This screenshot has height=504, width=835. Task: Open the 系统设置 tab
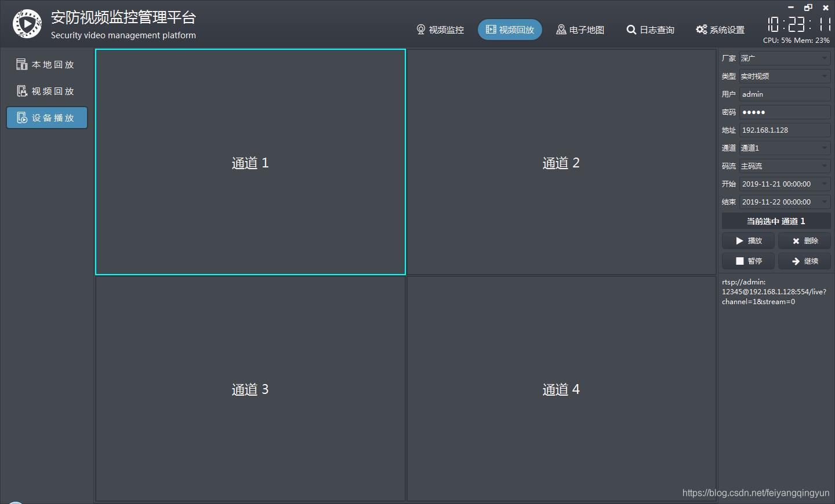720,30
